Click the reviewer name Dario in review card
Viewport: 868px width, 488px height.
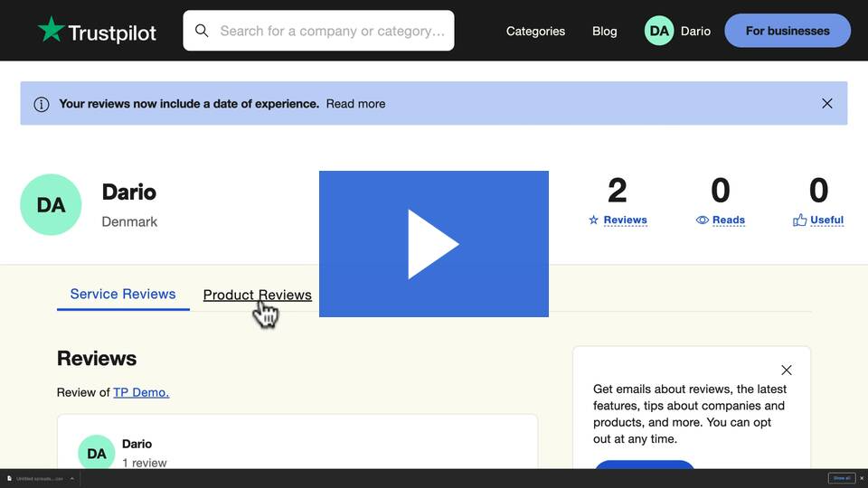click(x=137, y=444)
